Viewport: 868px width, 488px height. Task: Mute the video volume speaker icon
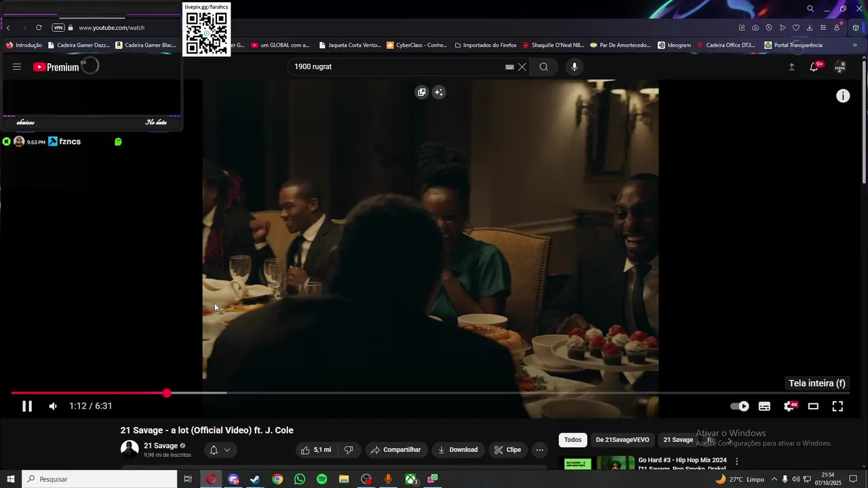[x=53, y=407]
